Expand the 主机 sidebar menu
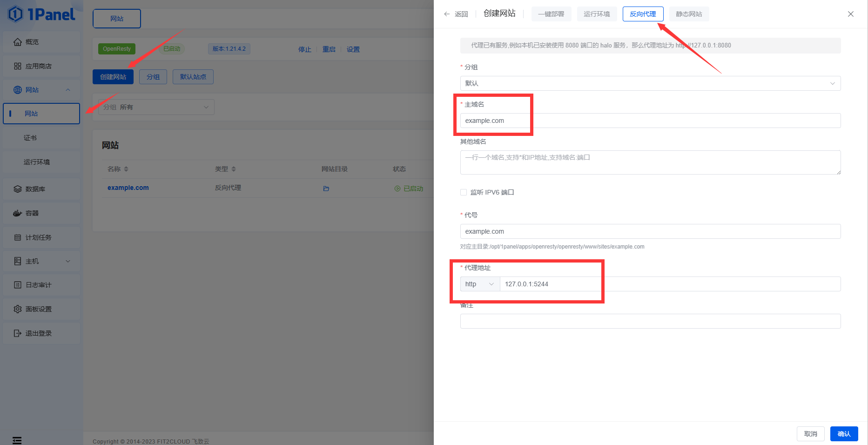This screenshot has width=868, height=445. [68, 261]
